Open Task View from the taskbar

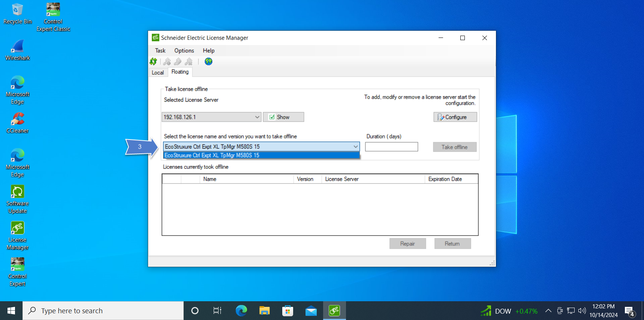217,311
